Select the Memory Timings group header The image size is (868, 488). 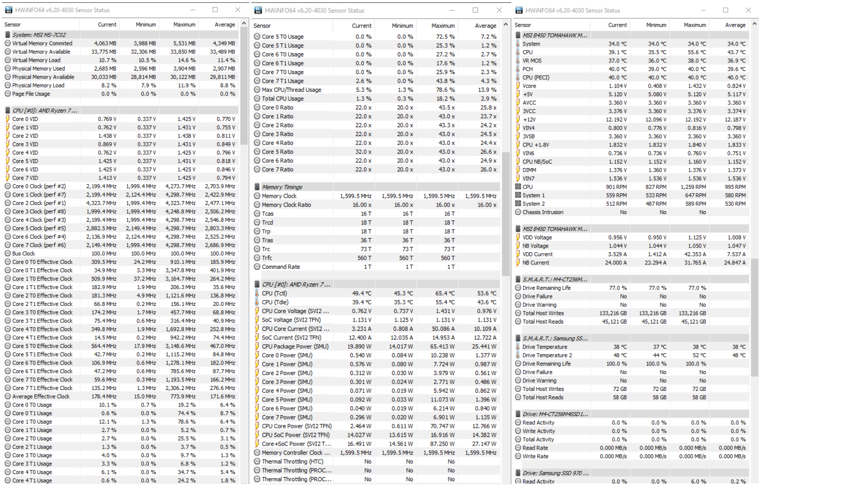coord(282,187)
